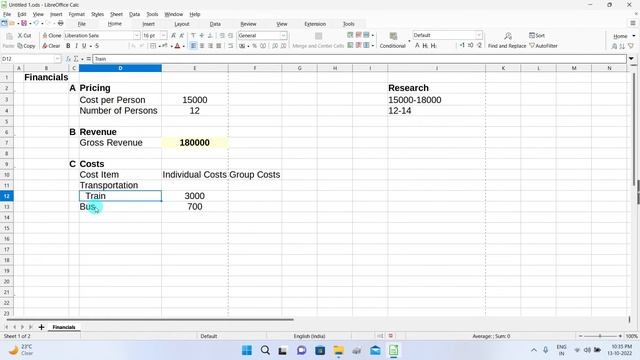This screenshot has width=640, height=360.
Task: Click the formula input line
Action: tap(360, 59)
